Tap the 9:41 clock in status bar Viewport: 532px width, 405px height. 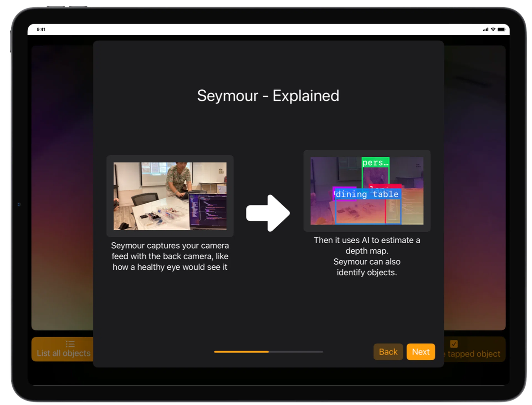[x=41, y=29]
